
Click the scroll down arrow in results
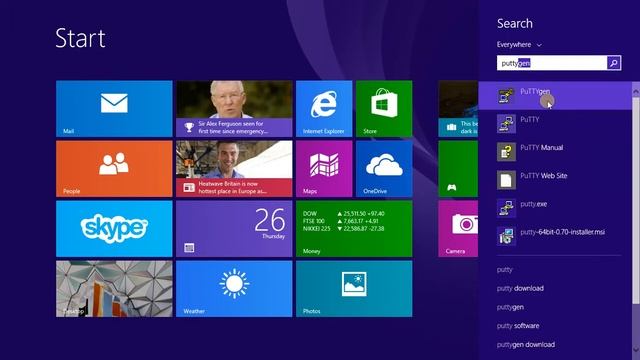tap(636, 350)
